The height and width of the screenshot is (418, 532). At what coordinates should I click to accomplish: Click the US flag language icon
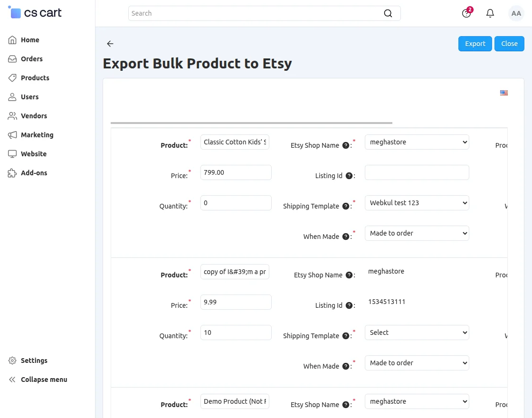(x=504, y=93)
